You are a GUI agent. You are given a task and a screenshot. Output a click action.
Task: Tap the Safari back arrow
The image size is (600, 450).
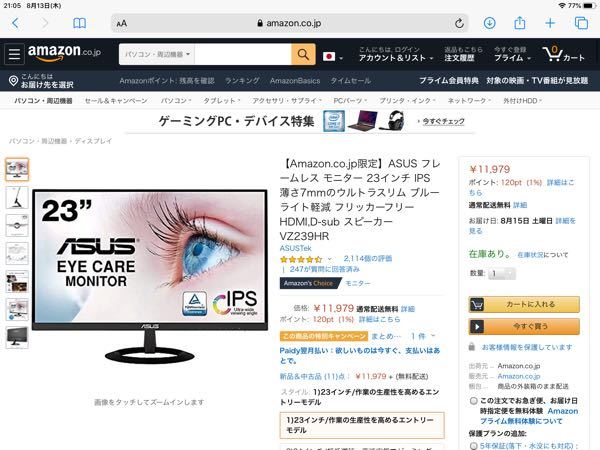point(15,23)
